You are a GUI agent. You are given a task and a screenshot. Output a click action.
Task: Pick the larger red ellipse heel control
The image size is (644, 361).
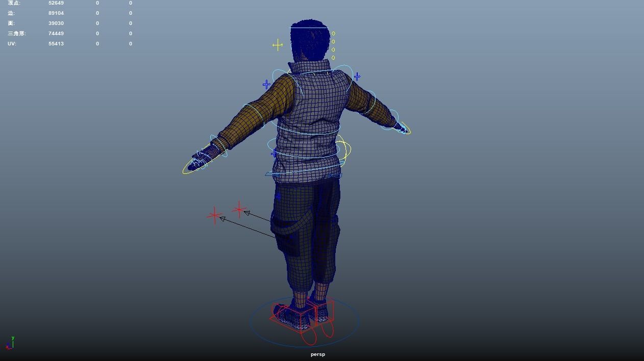coord(309,336)
